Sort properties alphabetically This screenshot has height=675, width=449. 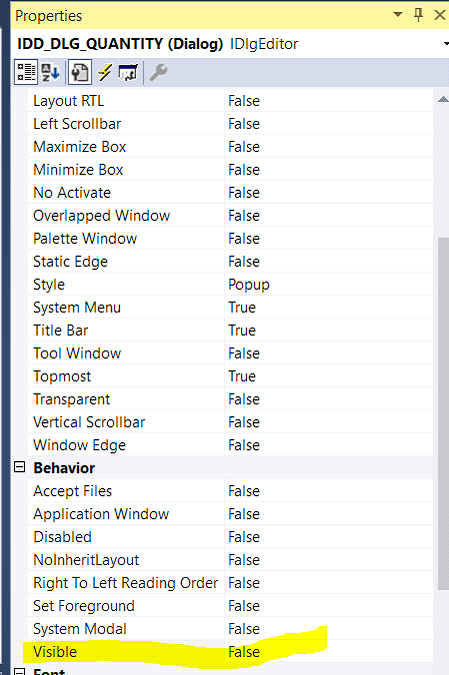click(50, 72)
